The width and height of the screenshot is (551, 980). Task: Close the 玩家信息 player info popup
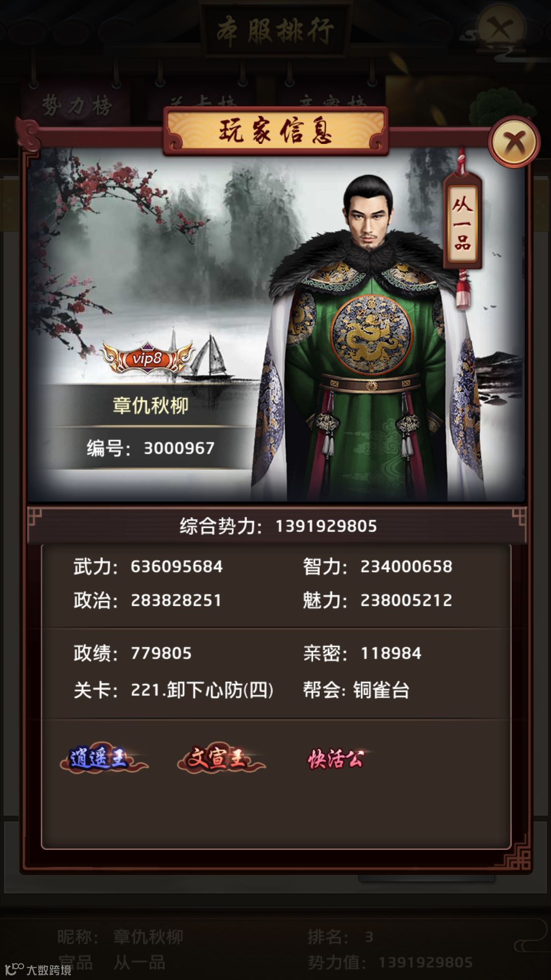(x=514, y=142)
